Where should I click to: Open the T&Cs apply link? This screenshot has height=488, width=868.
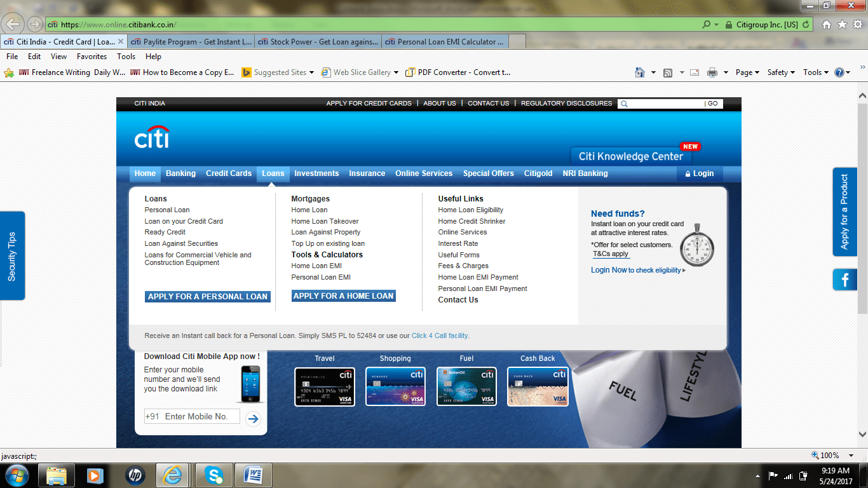[x=611, y=254]
